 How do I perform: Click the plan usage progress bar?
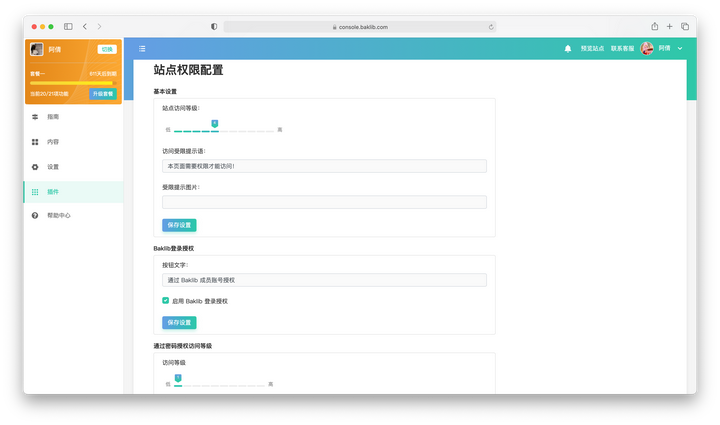(73, 83)
